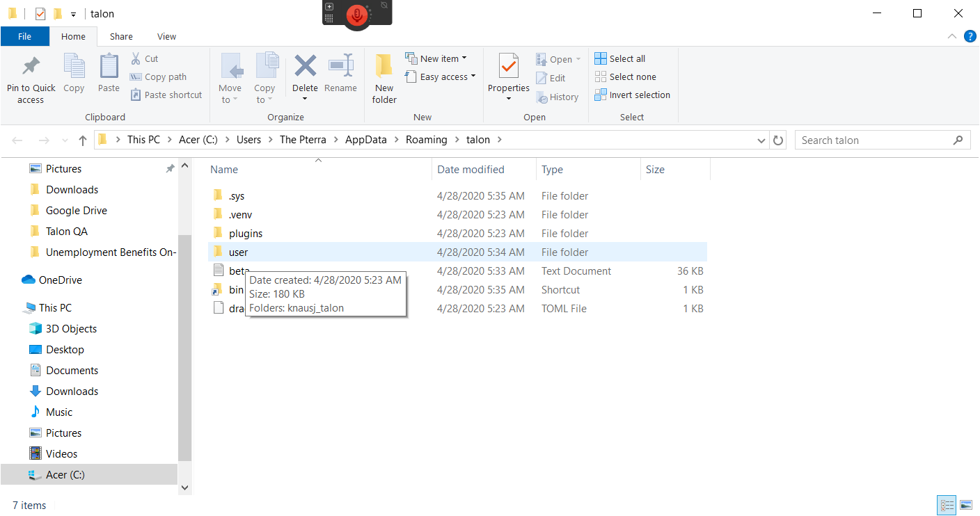Click the Edit ribbon button
The height and width of the screenshot is (516, 980).
[x=551, y=79]
